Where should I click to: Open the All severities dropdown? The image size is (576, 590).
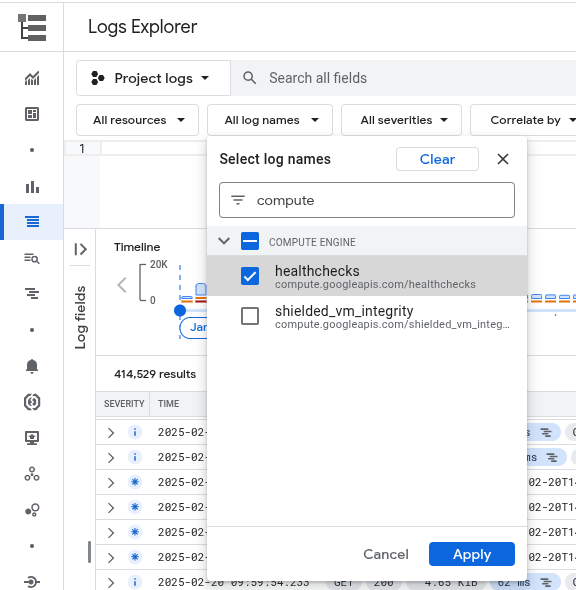[401, 120]
